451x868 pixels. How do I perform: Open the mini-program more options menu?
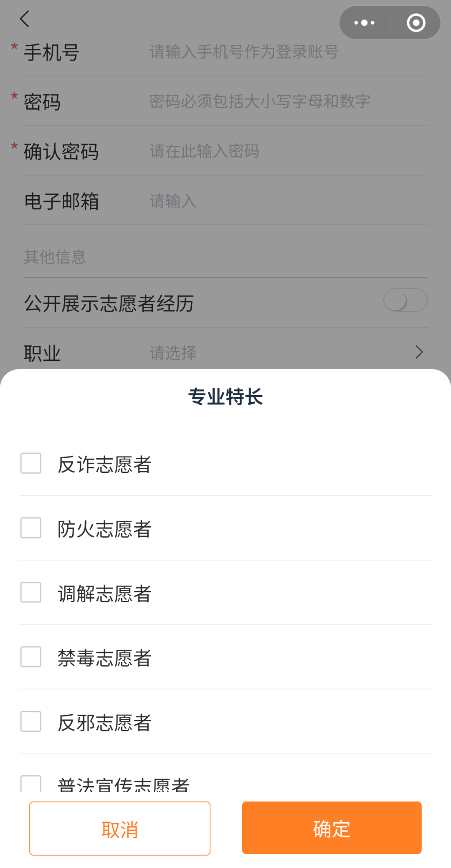[x=364, y=23]
